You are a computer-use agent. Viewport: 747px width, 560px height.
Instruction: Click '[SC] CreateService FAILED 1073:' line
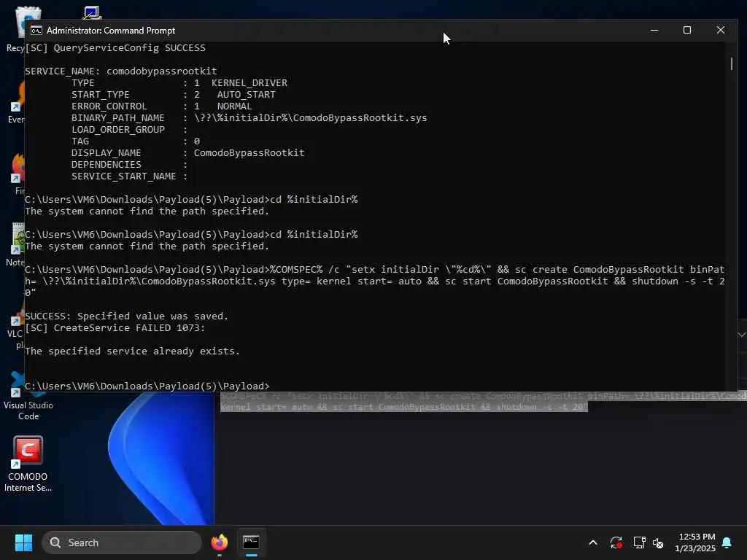coord(115,327)
